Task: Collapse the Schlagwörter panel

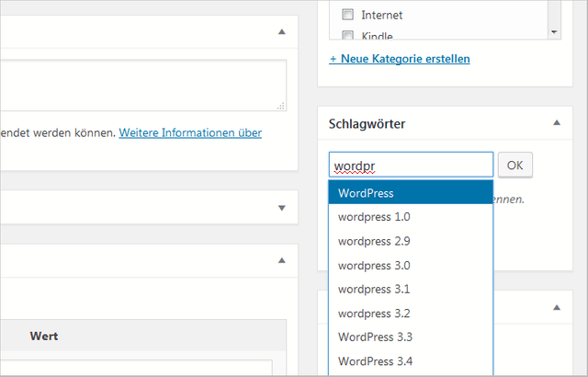Action: [557, 122]
